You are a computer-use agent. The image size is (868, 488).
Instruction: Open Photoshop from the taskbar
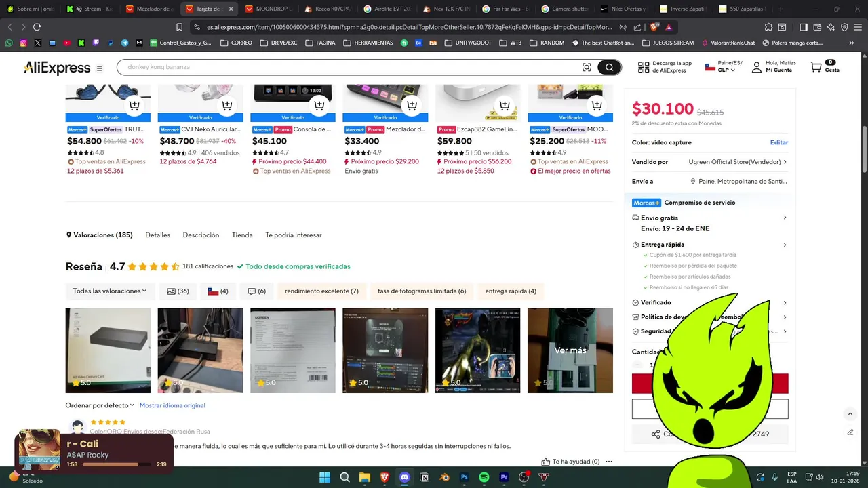click(465, 477)
